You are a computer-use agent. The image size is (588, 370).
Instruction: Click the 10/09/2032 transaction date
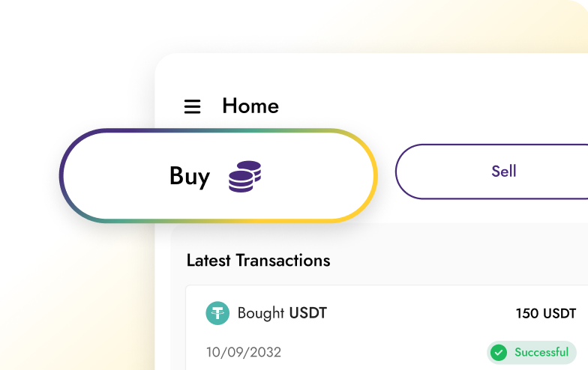[x=244, y=352]
